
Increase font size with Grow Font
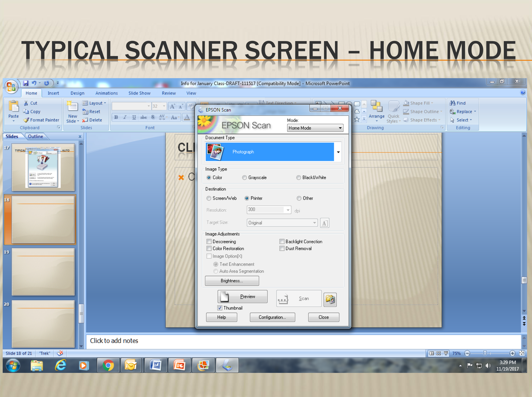point(172,106)
